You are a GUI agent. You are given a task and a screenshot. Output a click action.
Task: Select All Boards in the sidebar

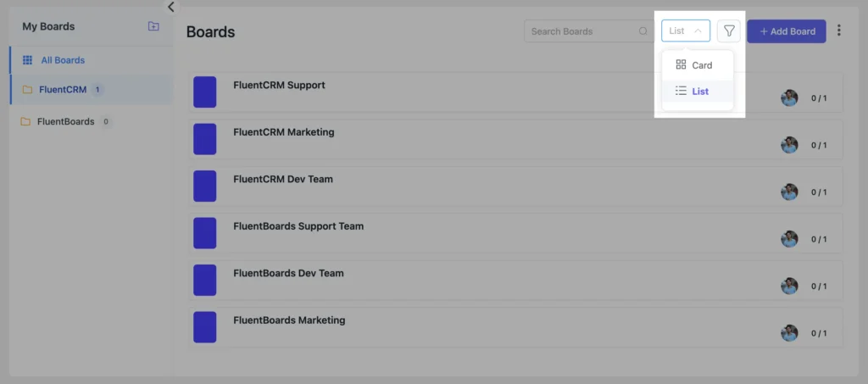click(92, 60)
